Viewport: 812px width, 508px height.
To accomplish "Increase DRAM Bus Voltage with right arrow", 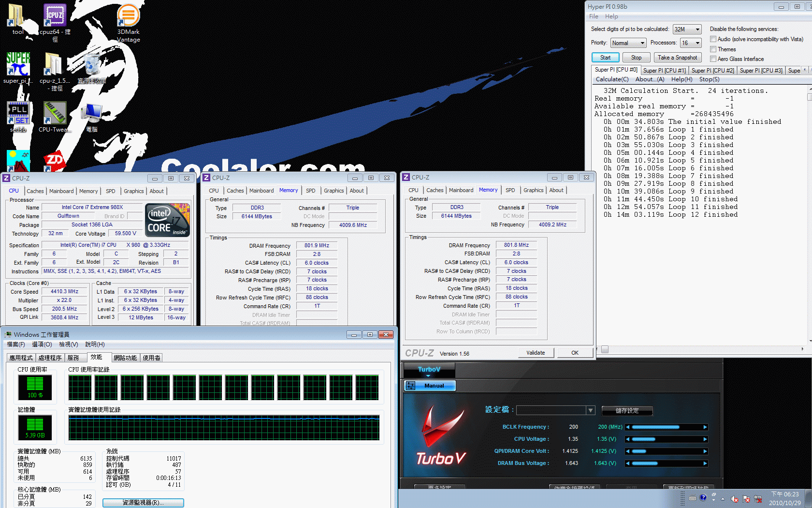I will [705, 463].
